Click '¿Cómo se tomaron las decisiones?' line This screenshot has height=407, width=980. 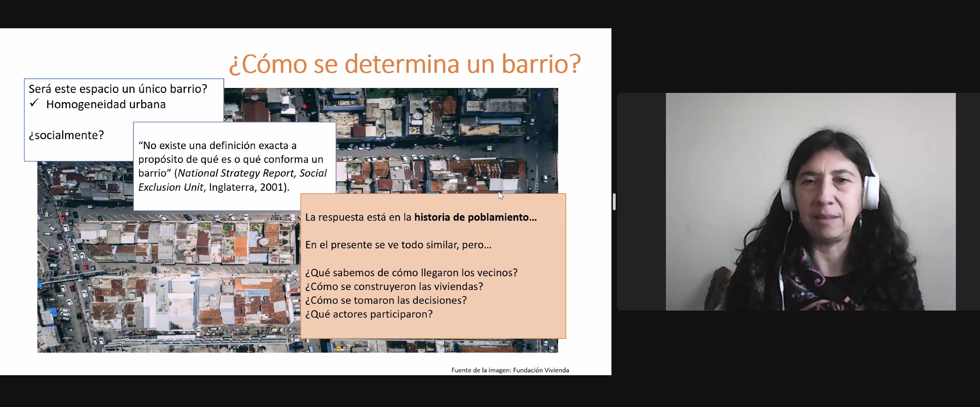386,300
